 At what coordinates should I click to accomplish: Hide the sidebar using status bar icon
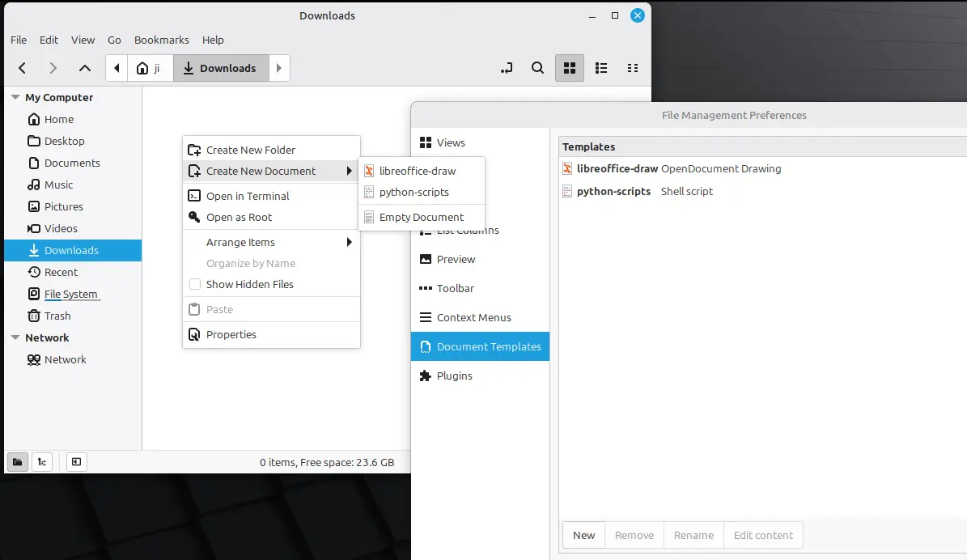point(76,462)
